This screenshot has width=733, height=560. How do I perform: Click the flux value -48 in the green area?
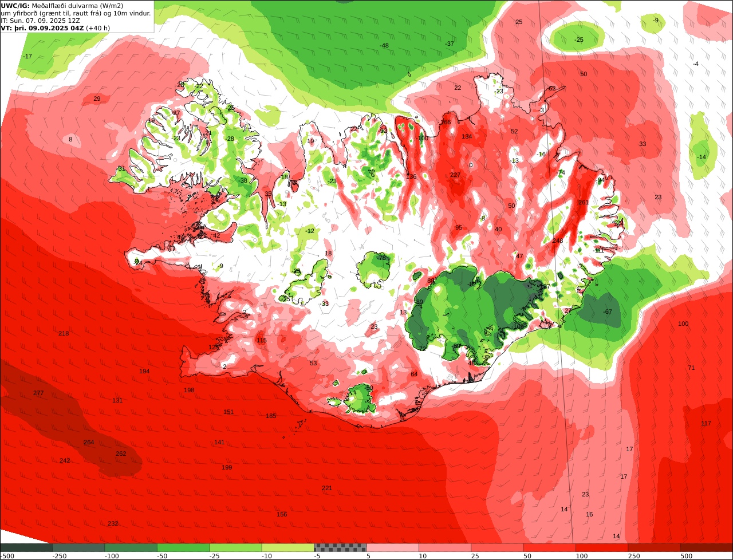point(384,46)
